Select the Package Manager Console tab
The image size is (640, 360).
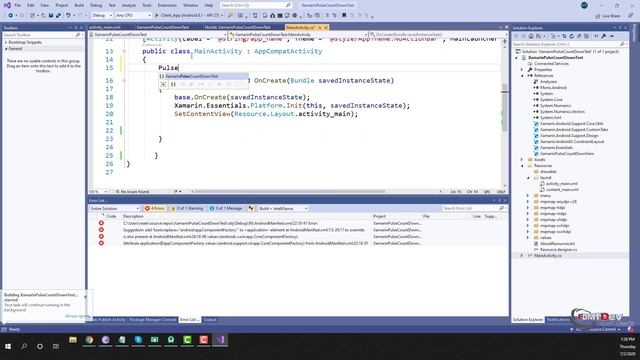[x=153, y=320]
